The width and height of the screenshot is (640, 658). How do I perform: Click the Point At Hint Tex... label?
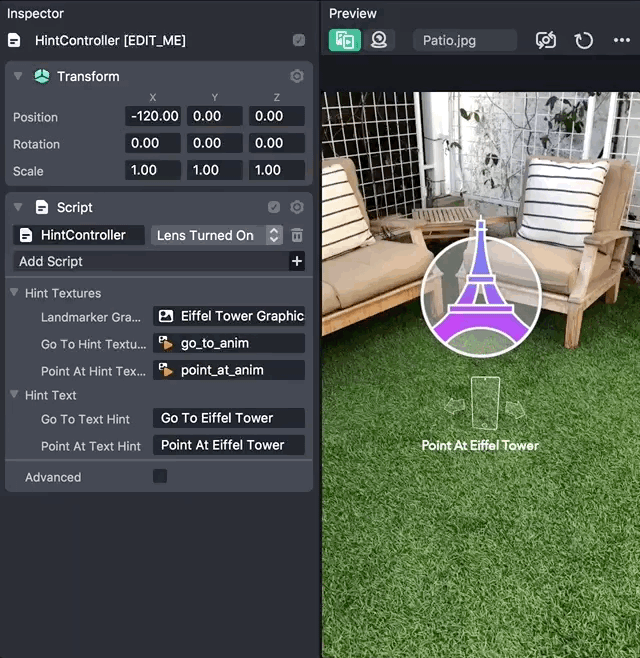coord(93,371)
